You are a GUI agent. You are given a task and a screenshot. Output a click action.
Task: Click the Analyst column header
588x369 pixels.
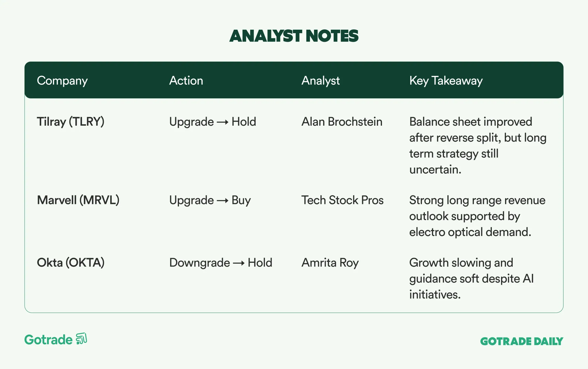pos(320,81)
